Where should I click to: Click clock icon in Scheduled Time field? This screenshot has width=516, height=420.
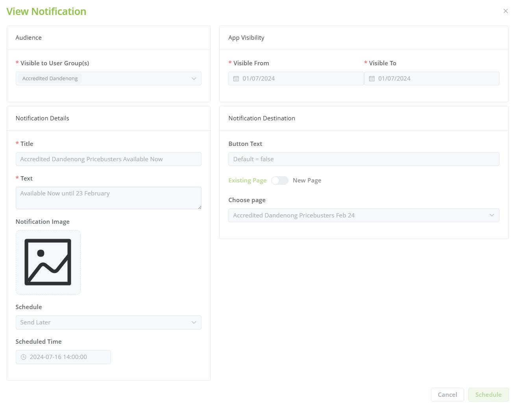(x=24, y=357)
